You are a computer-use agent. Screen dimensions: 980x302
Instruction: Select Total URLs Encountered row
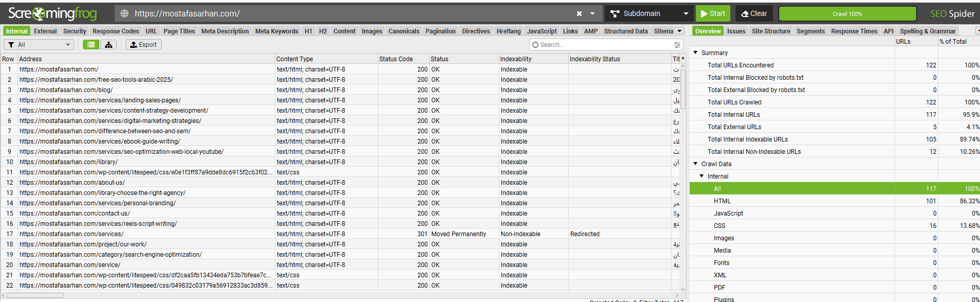834,65
